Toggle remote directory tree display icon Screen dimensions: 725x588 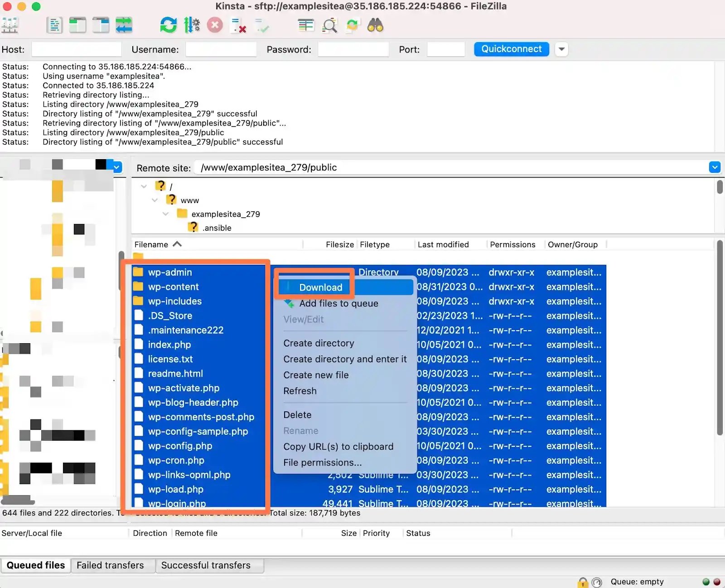tap(101, 25)
